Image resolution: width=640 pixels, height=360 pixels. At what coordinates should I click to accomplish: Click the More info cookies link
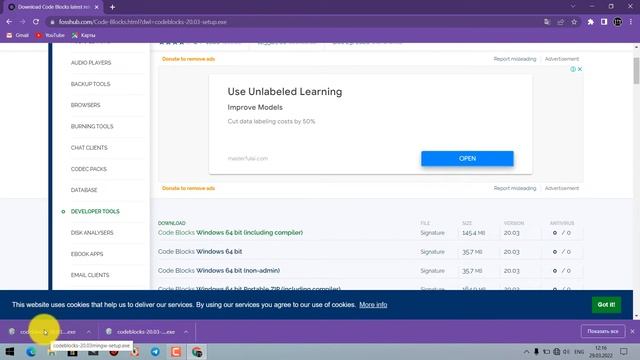[373, 305]
